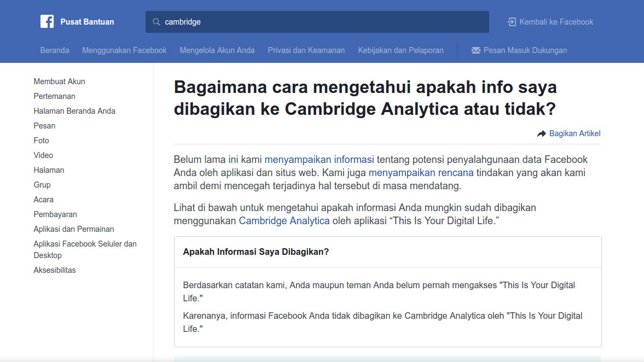Follow the Cambridge Analytica link in the paragraph

coord(284,221)
